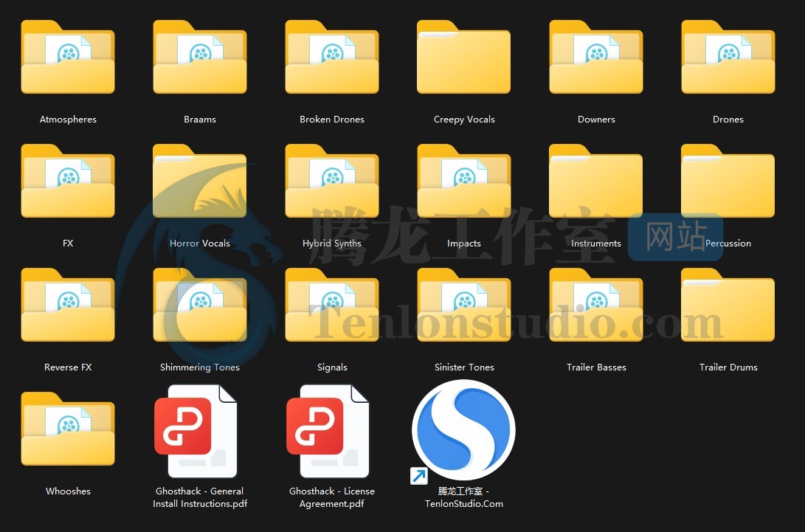Select the Instruments folder icon

(x=596, y=181)
